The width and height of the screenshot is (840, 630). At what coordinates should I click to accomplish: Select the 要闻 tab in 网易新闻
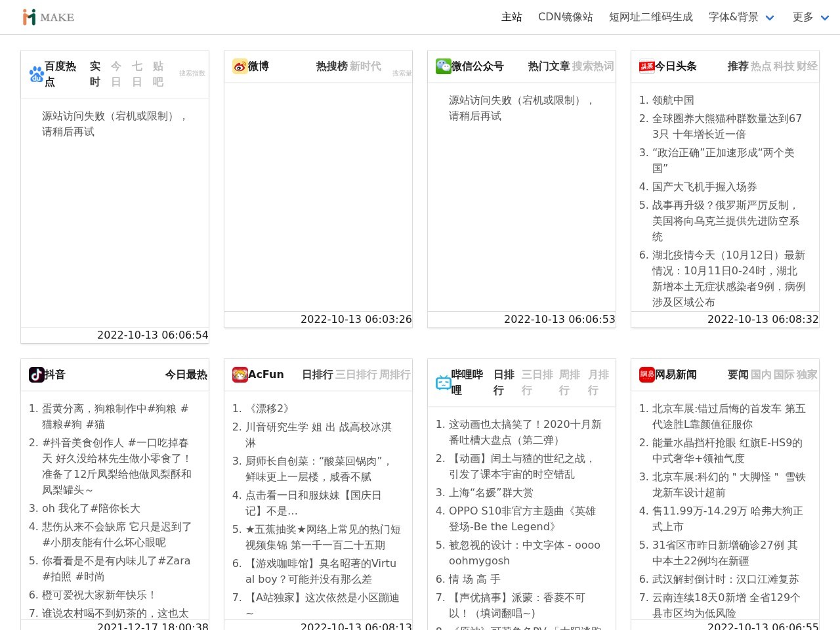tap(738, 375)
